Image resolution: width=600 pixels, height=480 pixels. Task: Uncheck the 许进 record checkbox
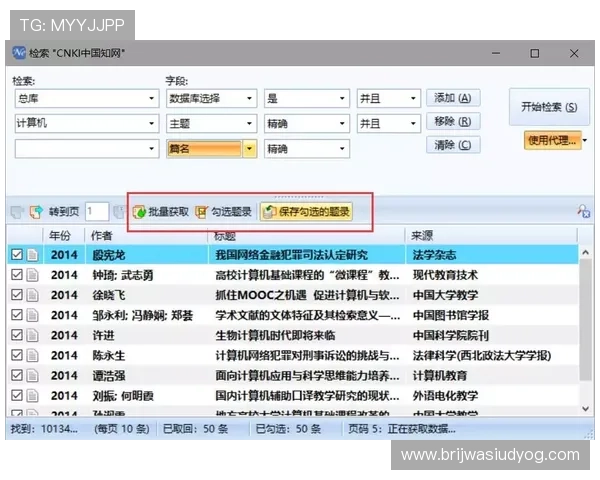pos(17,335)
